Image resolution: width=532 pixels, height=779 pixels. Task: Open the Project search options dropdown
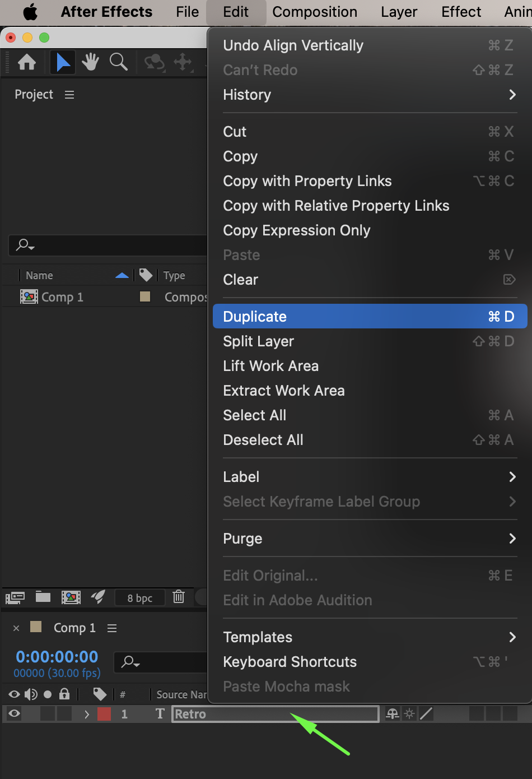[25, 245]
